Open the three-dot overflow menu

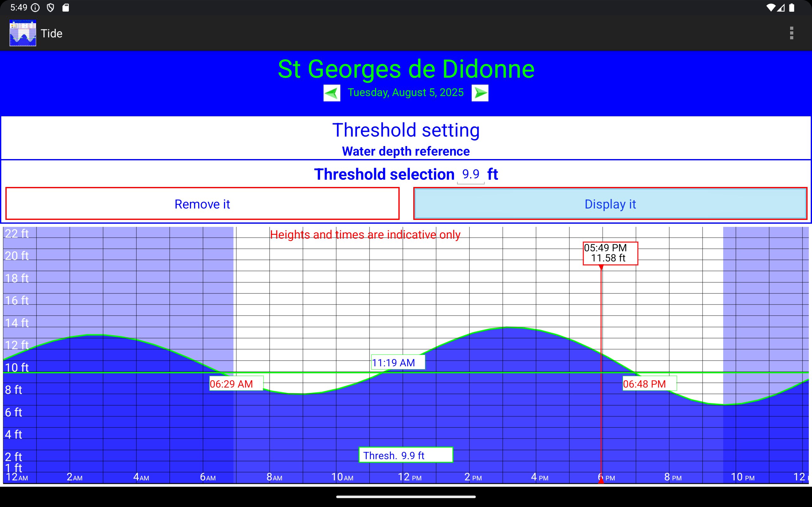click(791, 33)
